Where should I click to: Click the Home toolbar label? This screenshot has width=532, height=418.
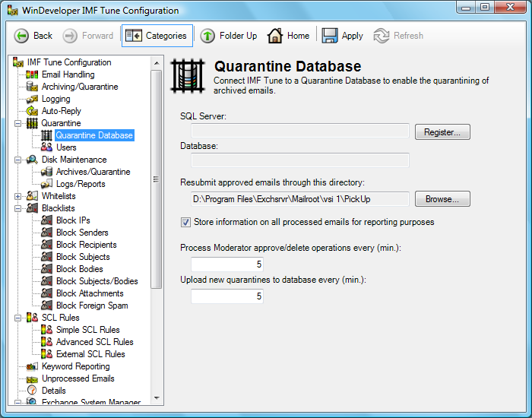coord(298,36)
